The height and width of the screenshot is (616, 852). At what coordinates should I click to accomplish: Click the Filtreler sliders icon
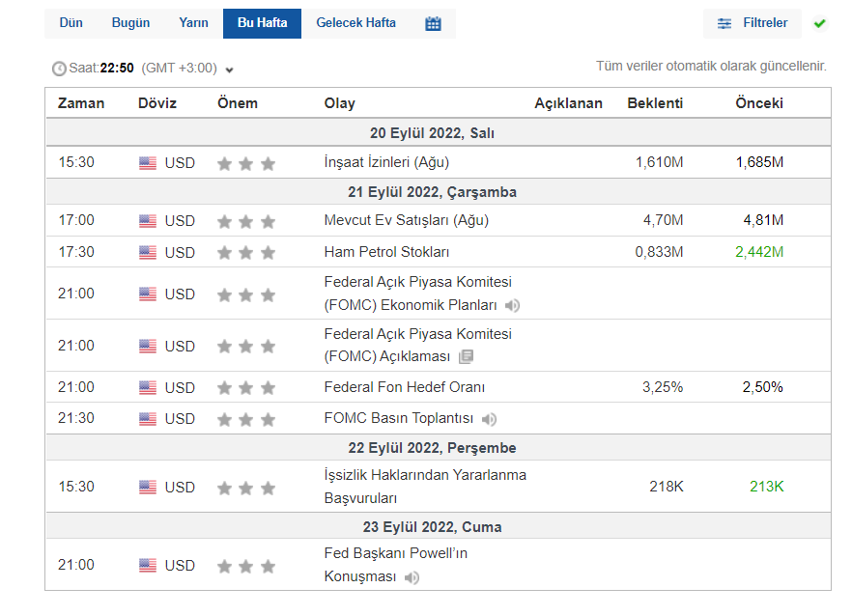[724, 23]
